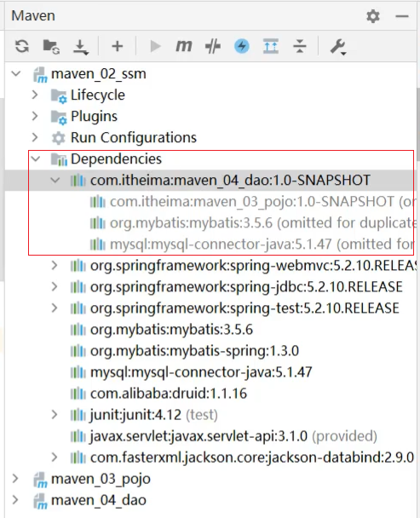Open Maven Settings wrench icon
This screenshot has width=420, height=518.
click(338, 47)
